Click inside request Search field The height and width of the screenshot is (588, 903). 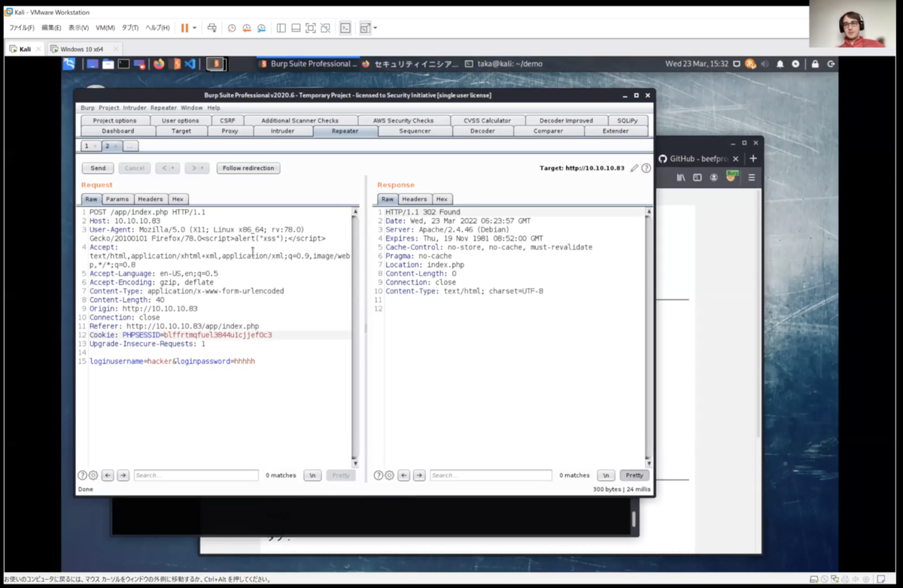click(196, 475)
